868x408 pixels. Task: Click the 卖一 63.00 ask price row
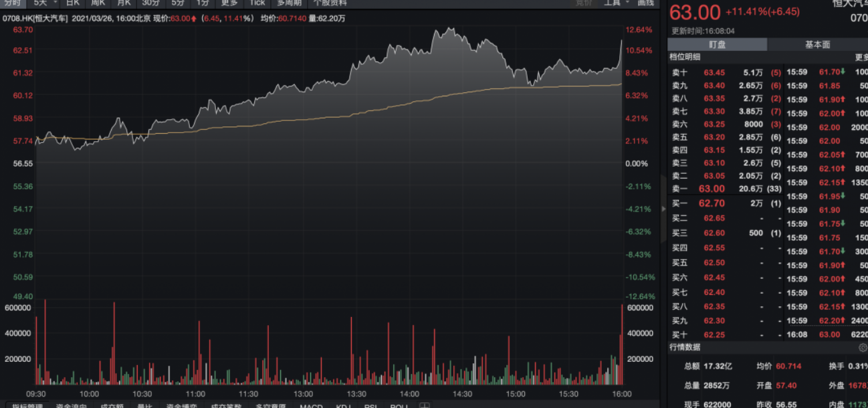pyautogui.click(x=726, y=189)
